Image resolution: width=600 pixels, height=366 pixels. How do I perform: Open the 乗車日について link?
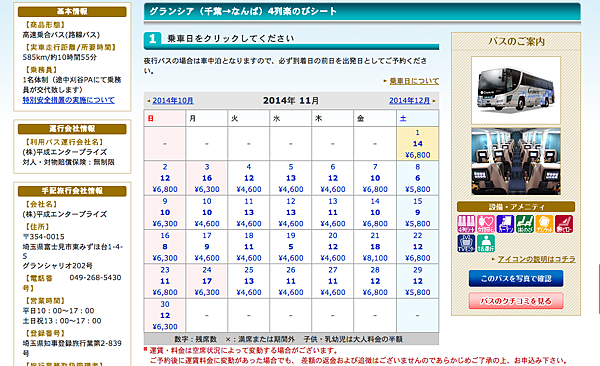click(414, 81)
